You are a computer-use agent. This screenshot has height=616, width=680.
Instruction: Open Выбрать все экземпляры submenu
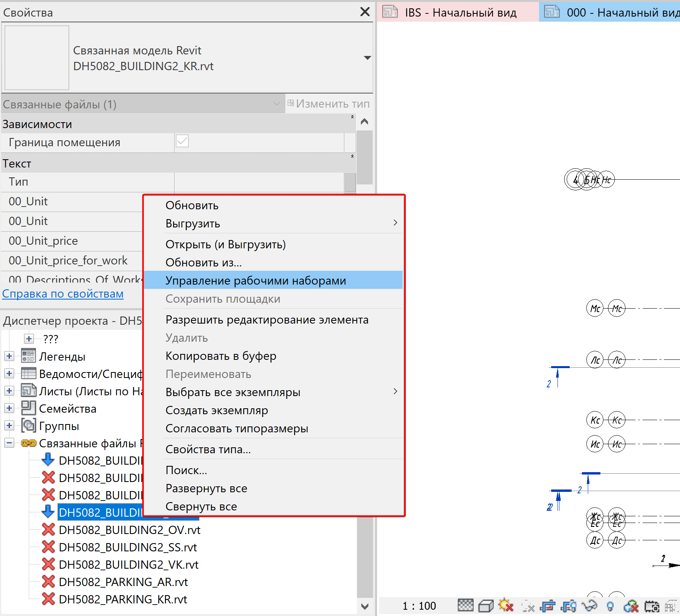click(273, 392)
